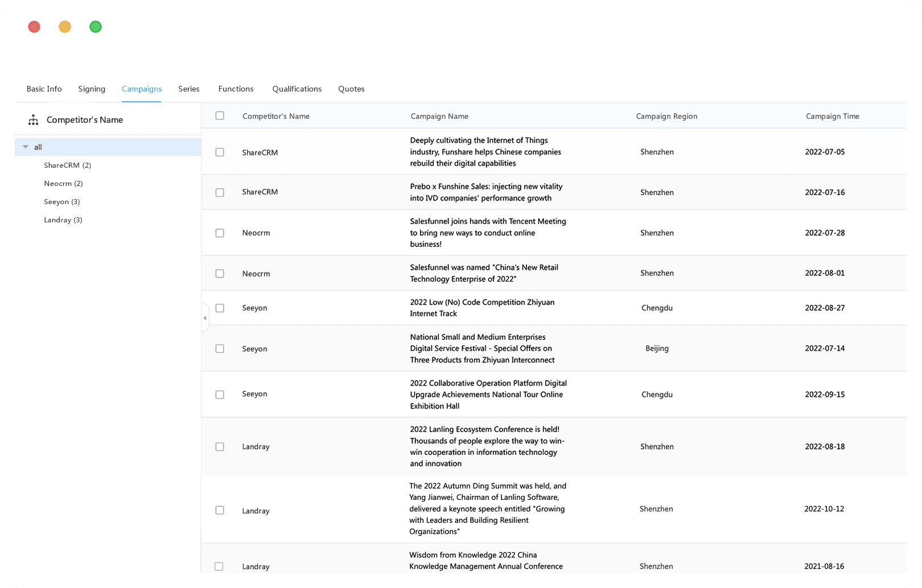Select ShareCRM (2) in competitor tree
The height and width of the screenshot is (588, 922).
pos(68,165)
